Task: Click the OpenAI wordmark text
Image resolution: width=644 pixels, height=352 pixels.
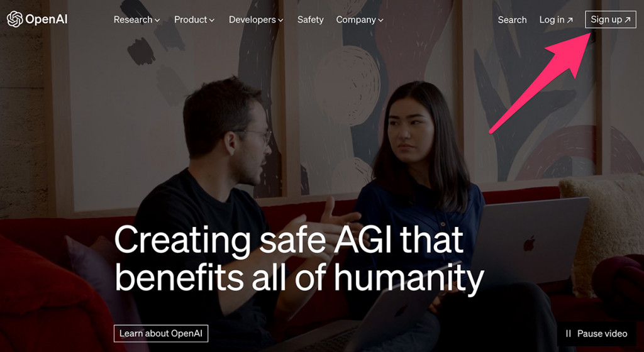Action: tap(46, 19)
